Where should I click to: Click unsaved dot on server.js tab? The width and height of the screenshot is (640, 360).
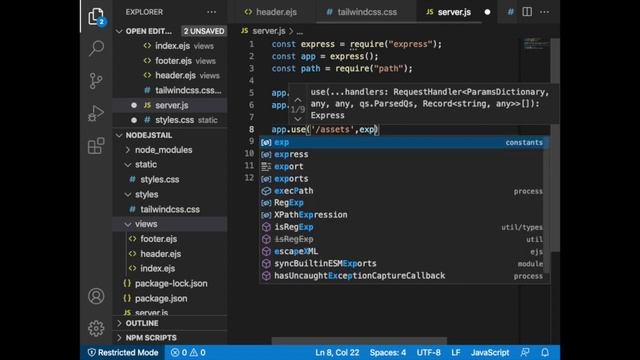487,12
